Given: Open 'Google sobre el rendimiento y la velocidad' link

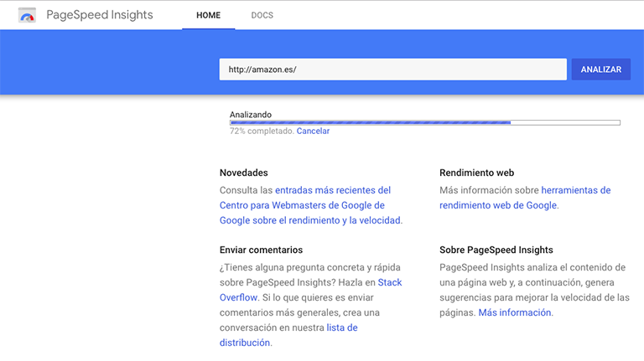Looking at the screenshot, I should (310, 220).
